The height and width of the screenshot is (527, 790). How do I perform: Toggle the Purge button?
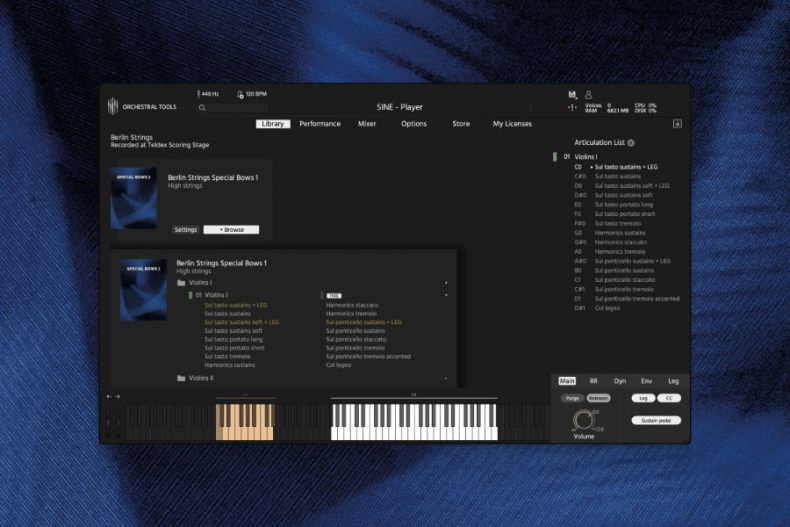coord(572,398)
